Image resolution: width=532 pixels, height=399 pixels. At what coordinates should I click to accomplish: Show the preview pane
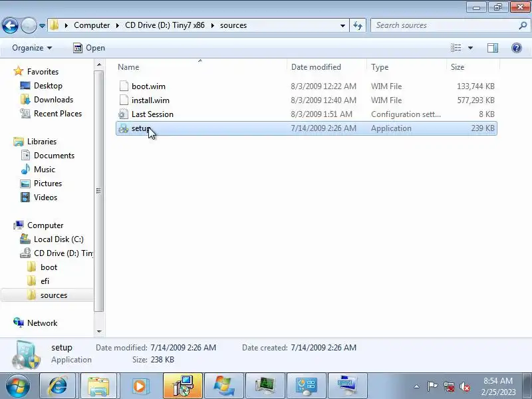point(493,48)
